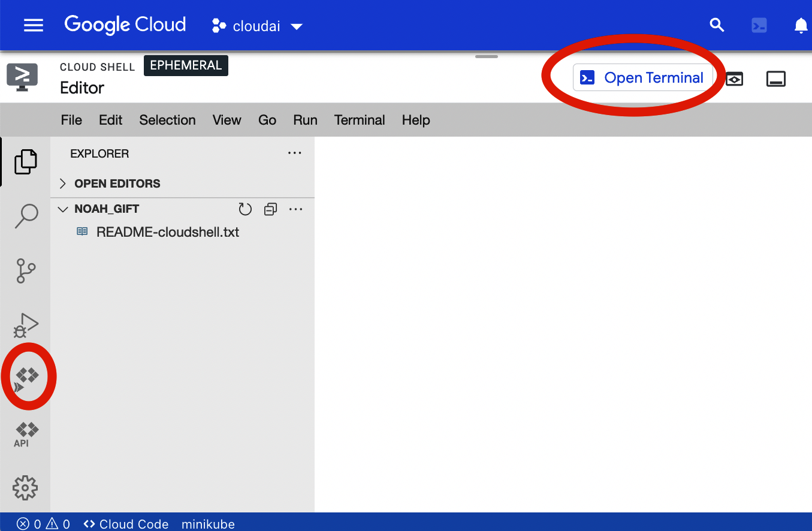Image resolution: width=812 pixels, height=531 pixels.
Task: Click the CLOUD SHELL label text
Action: (98, 67)
